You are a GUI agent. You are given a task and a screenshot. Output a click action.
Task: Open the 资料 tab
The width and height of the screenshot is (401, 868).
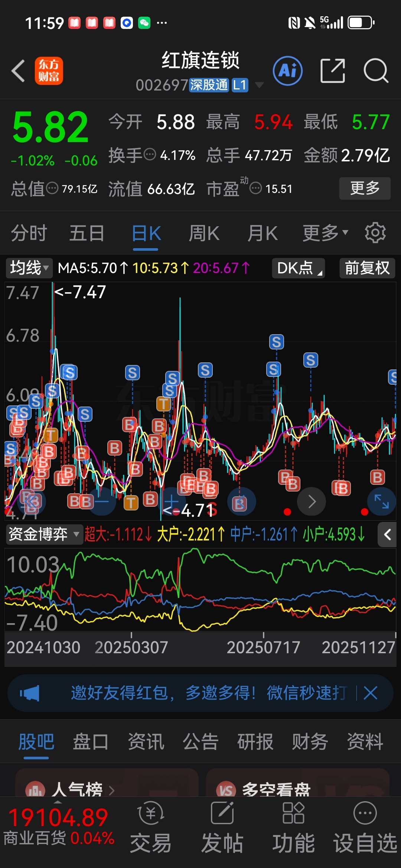(365, 742)
